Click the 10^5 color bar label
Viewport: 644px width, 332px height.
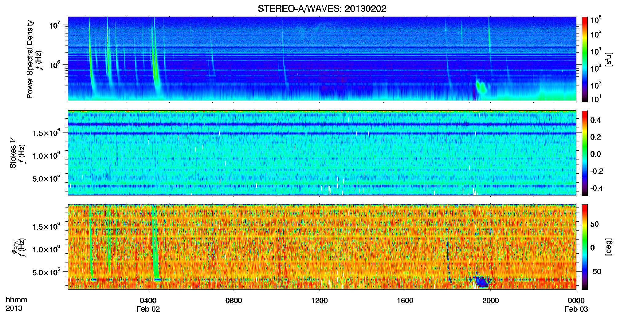[596, 34]
